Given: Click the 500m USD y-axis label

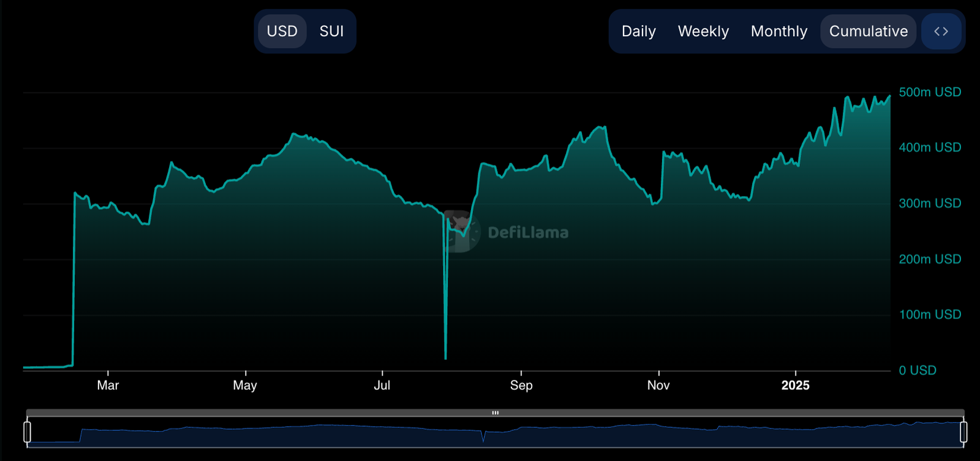Looking at the screenshot, I should pos(929,92).
